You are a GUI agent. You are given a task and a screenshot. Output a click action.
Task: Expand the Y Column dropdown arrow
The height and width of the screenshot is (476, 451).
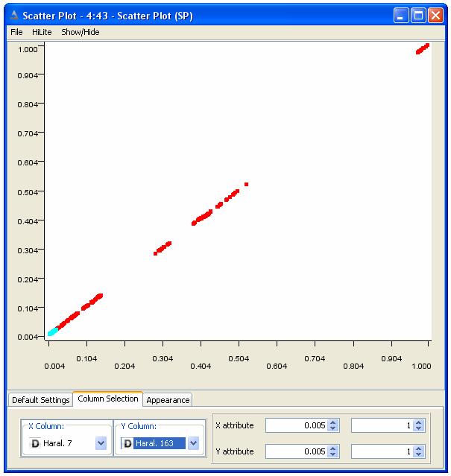(x=193, y=444)
